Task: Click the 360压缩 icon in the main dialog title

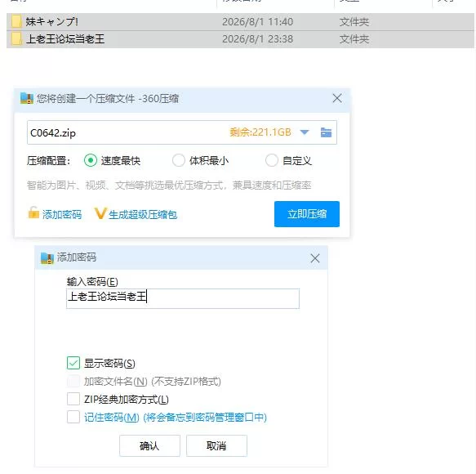Action: [x=27, y=98]
